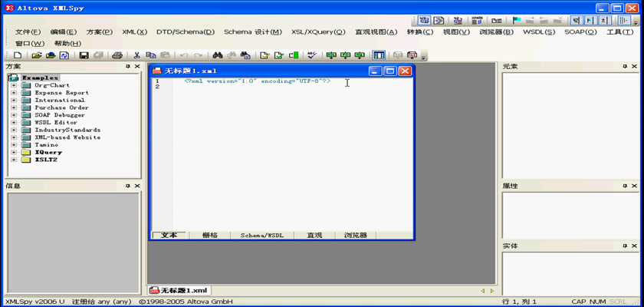Expand the XSLT2 folder
Image resolution: width=644 pixels, height=307 pixels.
click(x=14, y=160)
